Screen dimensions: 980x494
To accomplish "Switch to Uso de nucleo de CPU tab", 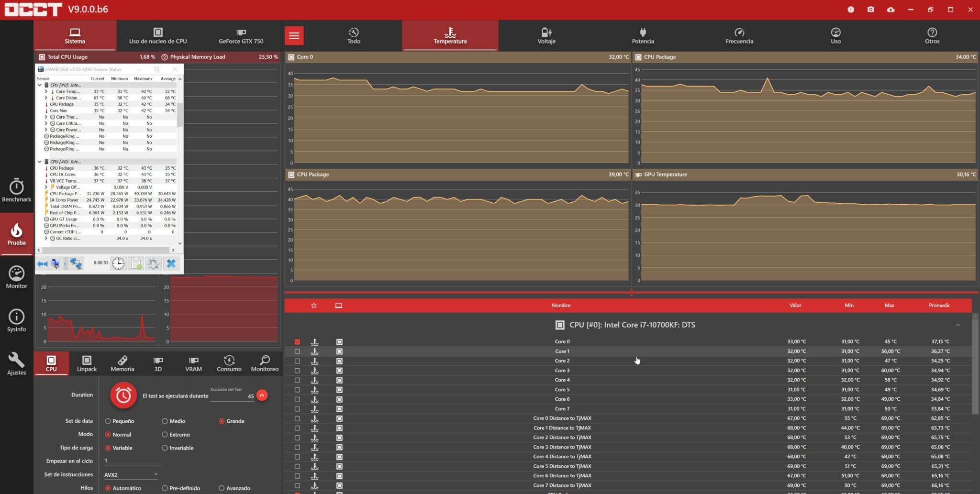I will point(158,35).
